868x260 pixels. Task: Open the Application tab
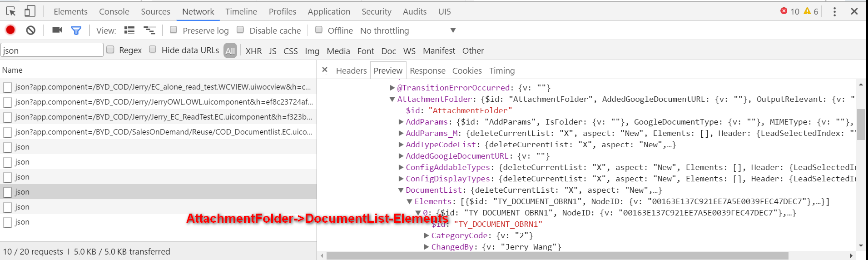329,11
